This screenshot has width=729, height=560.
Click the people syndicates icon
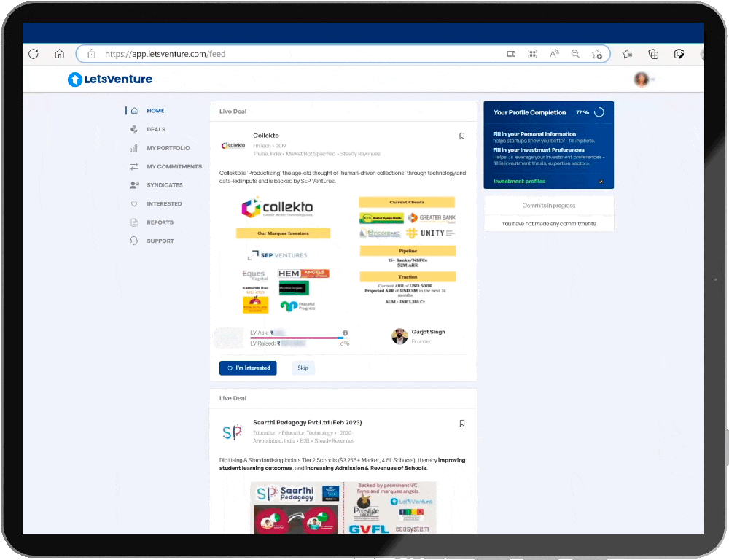134,185
